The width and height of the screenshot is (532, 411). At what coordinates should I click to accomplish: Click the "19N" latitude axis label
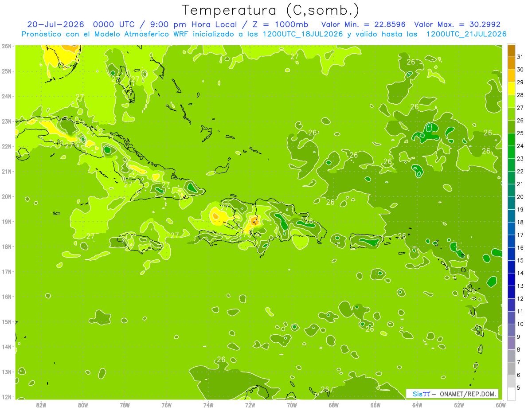6,221
